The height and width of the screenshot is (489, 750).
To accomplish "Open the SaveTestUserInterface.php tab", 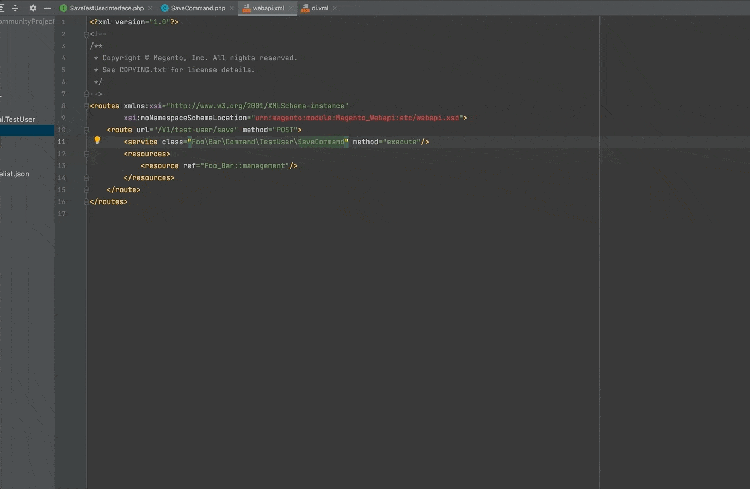I will click(105, 7).
